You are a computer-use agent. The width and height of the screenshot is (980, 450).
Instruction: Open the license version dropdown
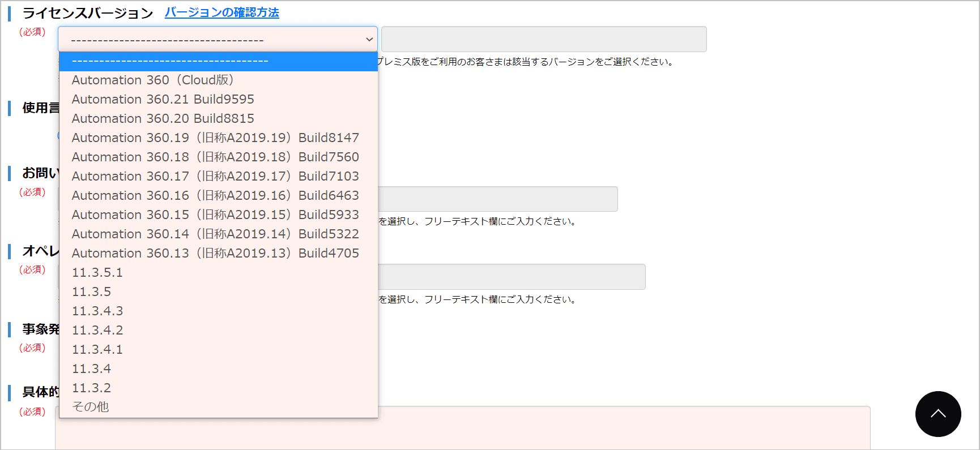[x=218, y=39]
